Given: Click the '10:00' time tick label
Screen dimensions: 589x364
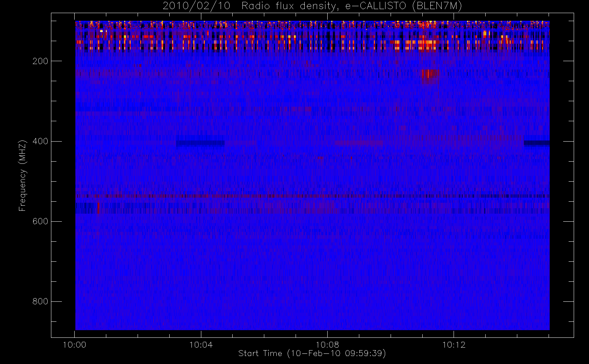Looking at the screenshot, I should click(x=75, y=345).
